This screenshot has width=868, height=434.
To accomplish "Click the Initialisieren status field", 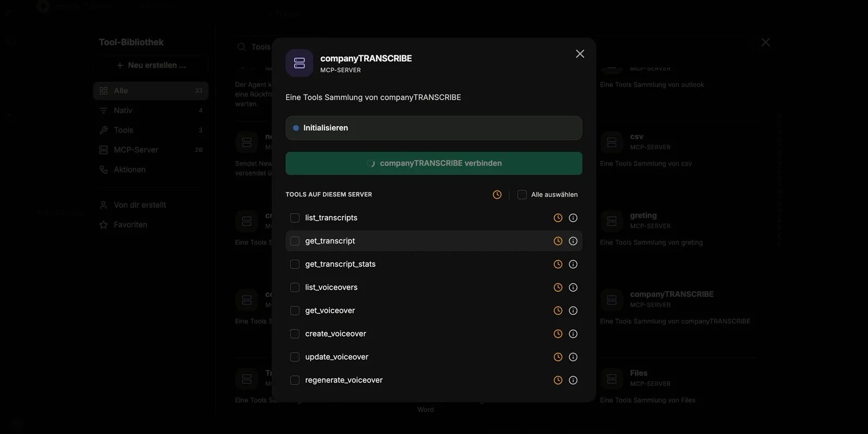I will click(434, 128).
